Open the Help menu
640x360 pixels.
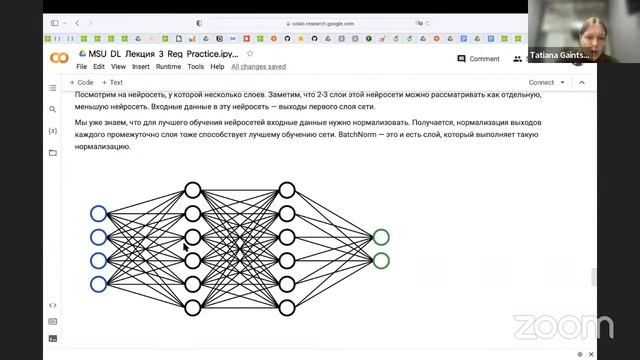217,67
